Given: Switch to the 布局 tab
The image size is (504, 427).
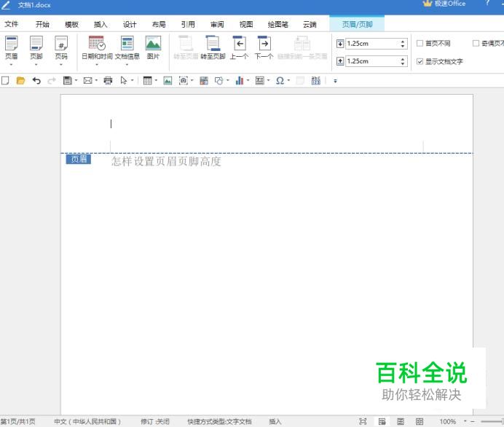Looking at the screenshot, I should [x=159, y=24].
